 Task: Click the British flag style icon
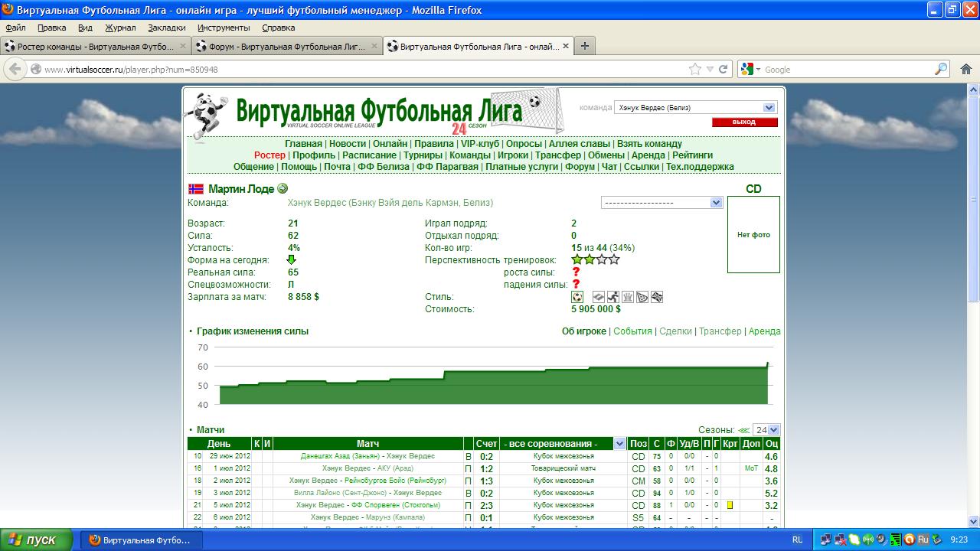tap(657, 297)
